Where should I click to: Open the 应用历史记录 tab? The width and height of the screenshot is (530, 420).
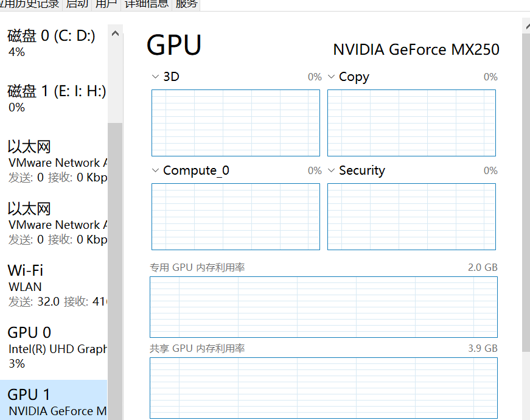pos(30,4)
